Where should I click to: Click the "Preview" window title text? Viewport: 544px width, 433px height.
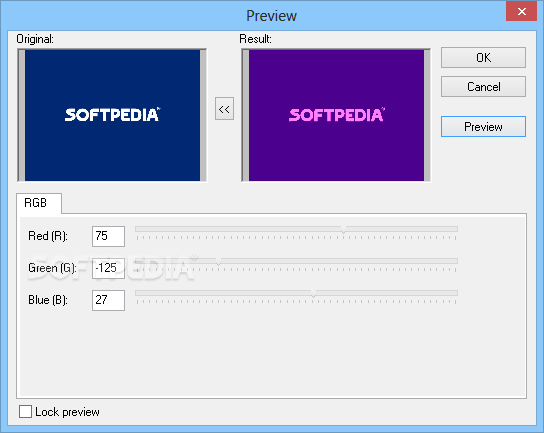[272, 16]
